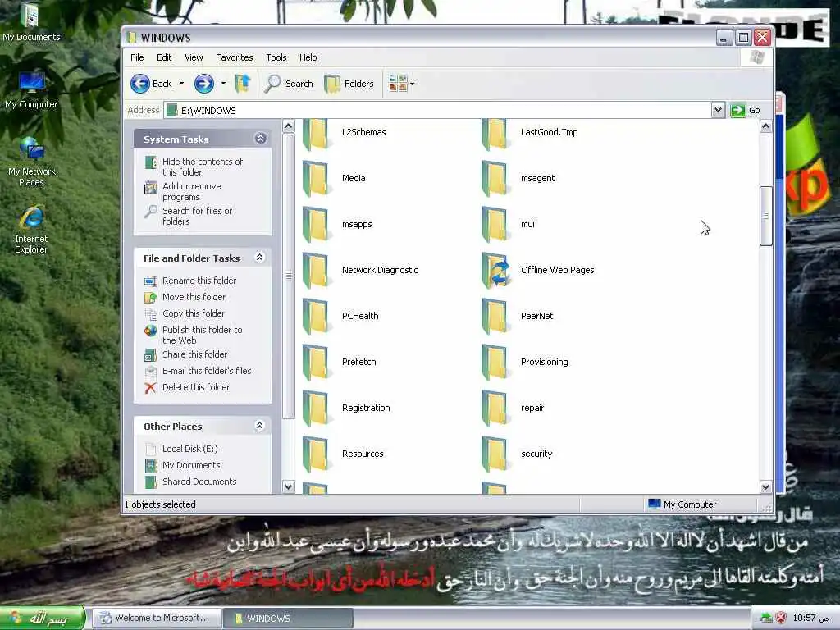Click Search for files or folders
840x630 pixels.
coord(189,216)
